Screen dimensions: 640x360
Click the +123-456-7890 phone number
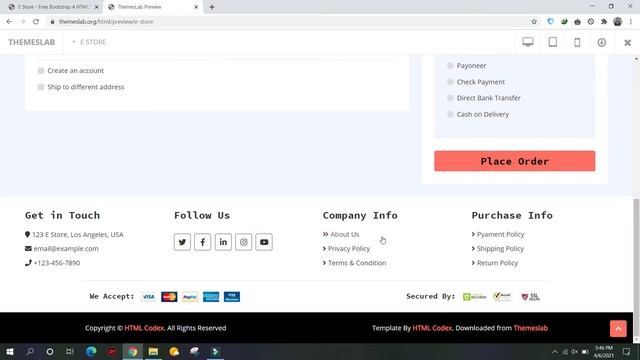tap(57, 263)
